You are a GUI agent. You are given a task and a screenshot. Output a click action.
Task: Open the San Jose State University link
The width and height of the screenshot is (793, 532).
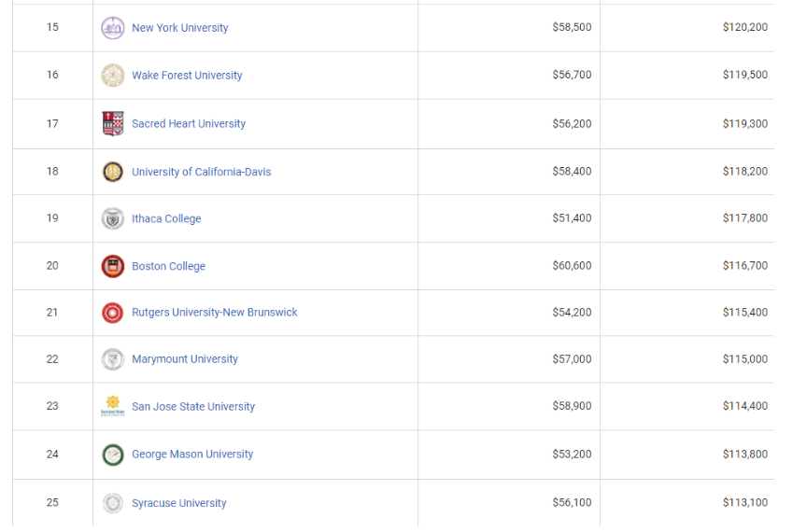[x=193, y=406]
